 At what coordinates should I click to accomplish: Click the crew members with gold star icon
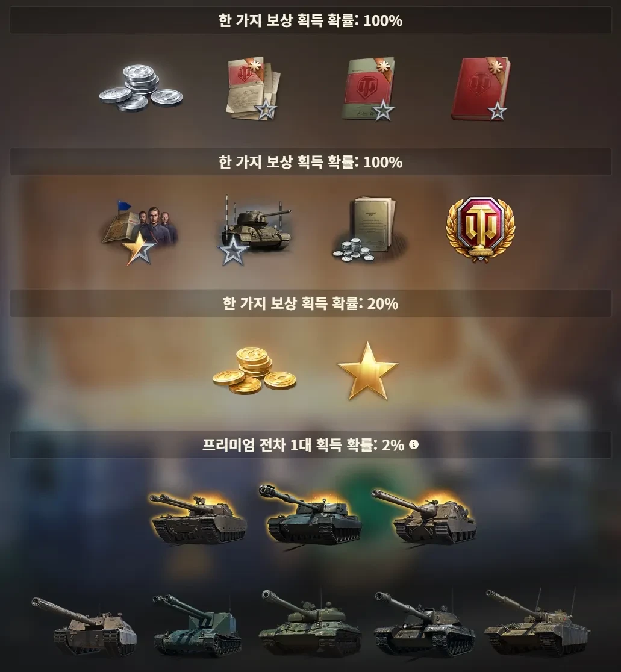coord(140,232)
